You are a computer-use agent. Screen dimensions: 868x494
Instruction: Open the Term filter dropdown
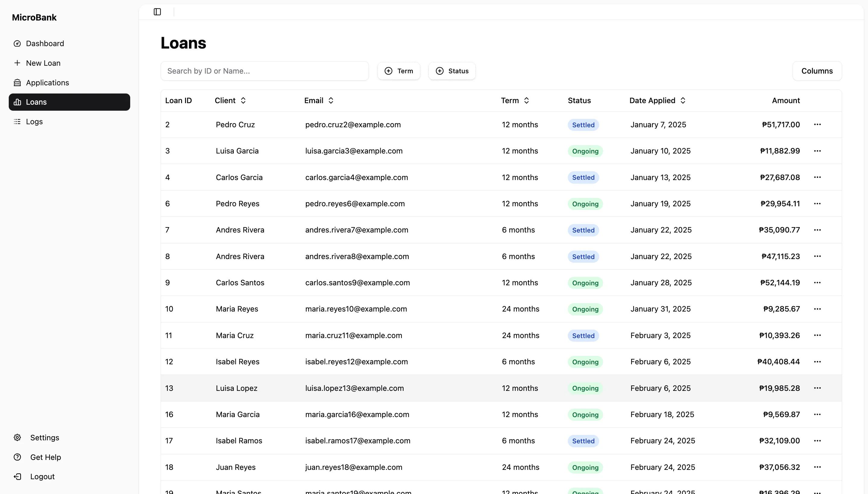[x=399, y=71]
